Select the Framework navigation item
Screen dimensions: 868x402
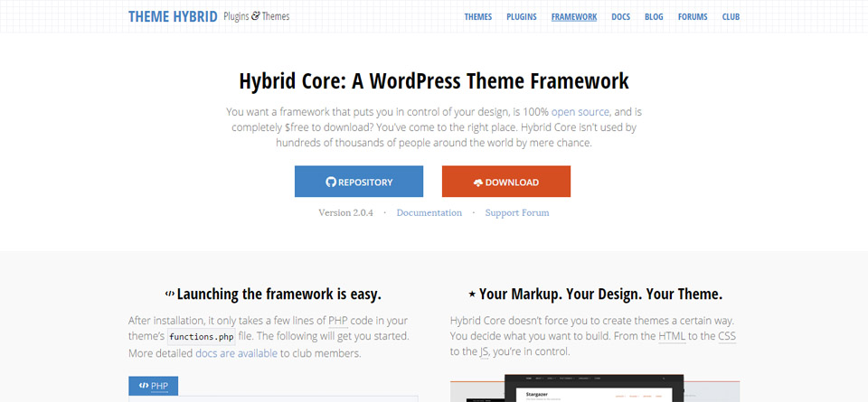pyautogui.click(x=574, y=16)
